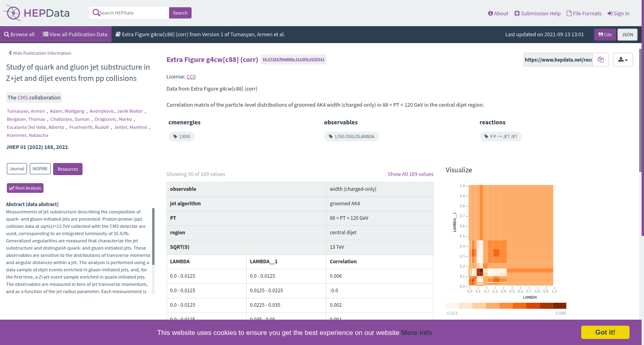644x345 pixels.
Task: Click the 1/SIG DSIG/DLAMBDA observable tag
Action: click(x=351, y=136)
